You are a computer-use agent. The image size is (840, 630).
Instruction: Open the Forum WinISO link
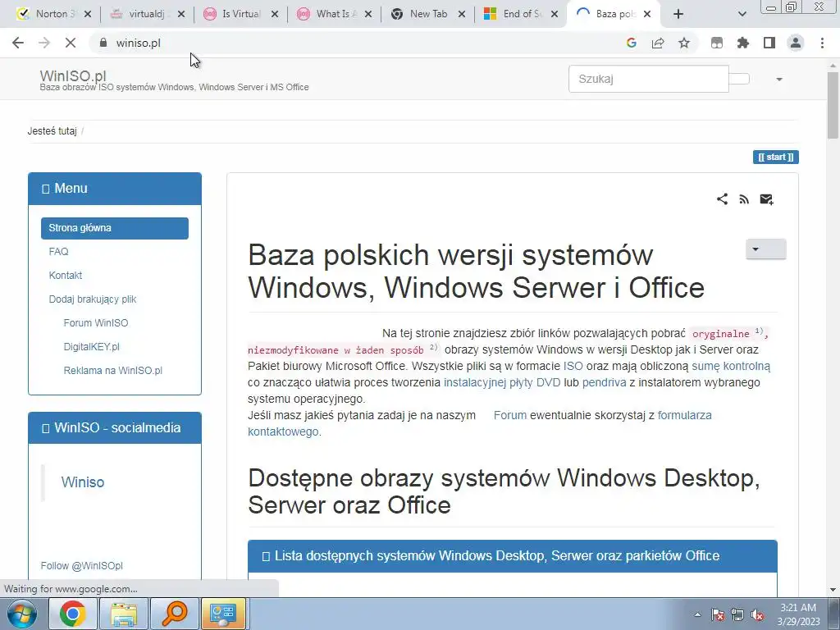coord(96,323)
